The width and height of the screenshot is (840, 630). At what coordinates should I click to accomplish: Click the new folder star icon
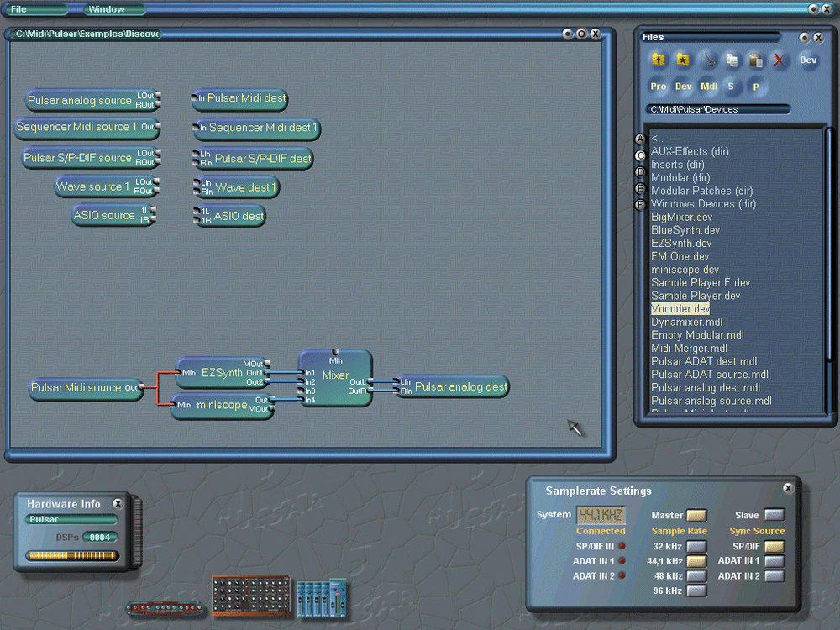coord(683,60)
